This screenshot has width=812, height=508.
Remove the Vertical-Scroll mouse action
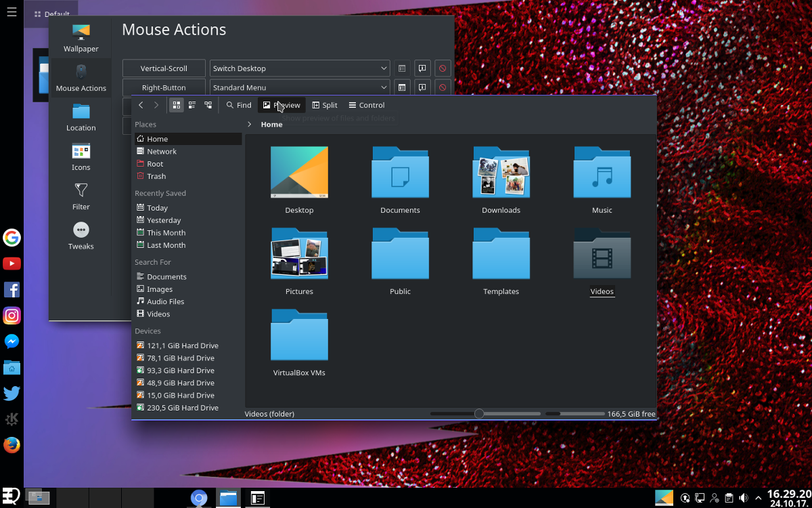(x=443, y=68)
